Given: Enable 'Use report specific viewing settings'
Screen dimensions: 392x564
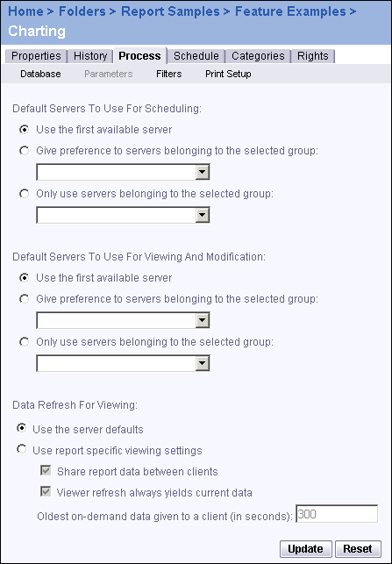Looking at the screenshot, I should (x=22, y=449).
